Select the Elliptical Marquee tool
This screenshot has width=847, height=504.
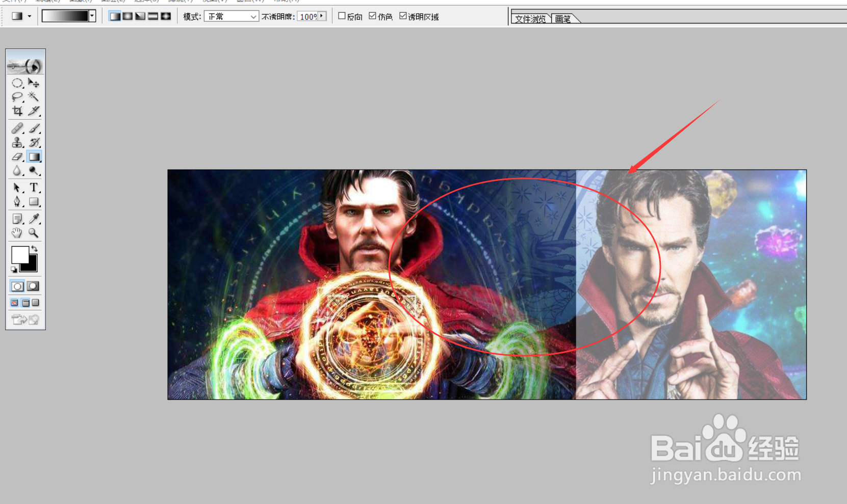(17, 83)
